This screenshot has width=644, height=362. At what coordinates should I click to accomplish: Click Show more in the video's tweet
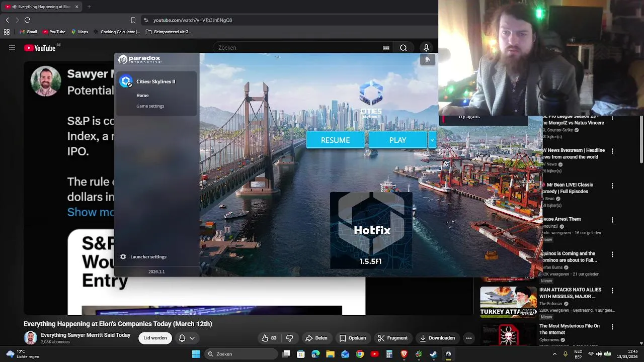tap(91, 212)
